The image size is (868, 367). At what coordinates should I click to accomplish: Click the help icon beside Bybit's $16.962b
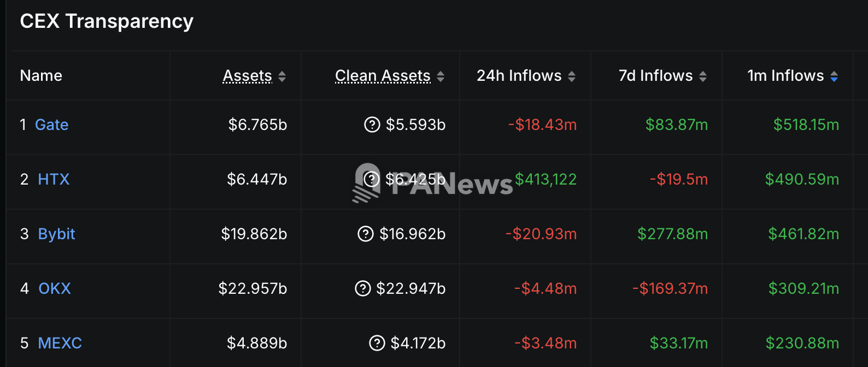click(x=365, y=234)
